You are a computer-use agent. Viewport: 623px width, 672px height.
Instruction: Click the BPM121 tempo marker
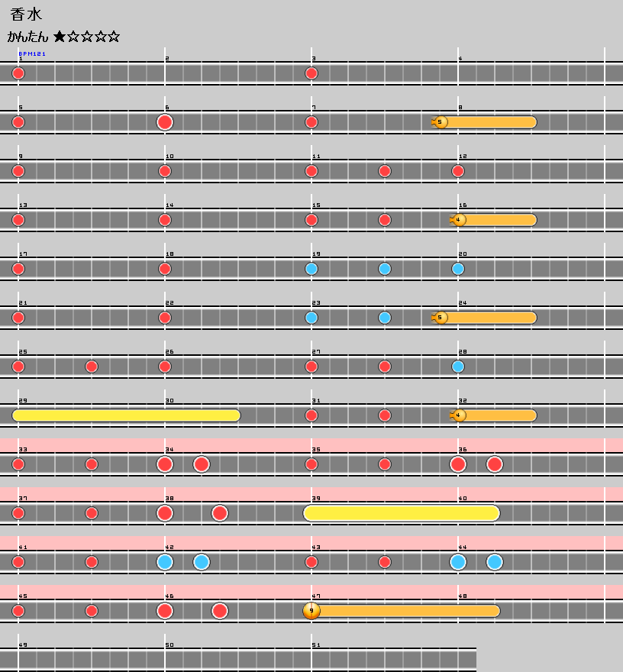coord(32,54)
